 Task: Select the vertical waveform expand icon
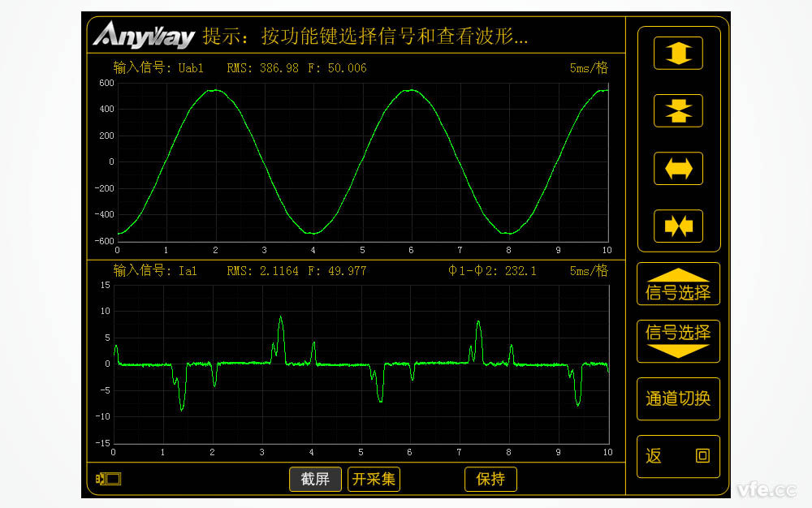click(x=677, y=52)
